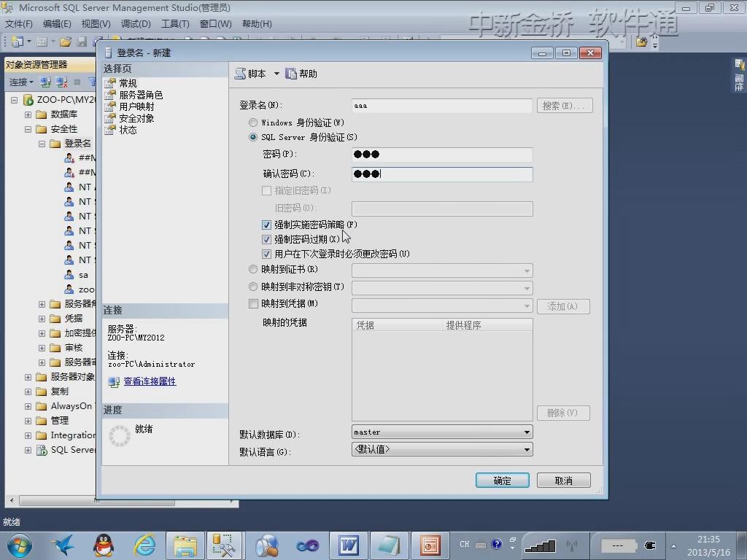Click the disconnect icon with red X
Screen dimensions: 747x560
click(x=62, y=82)
